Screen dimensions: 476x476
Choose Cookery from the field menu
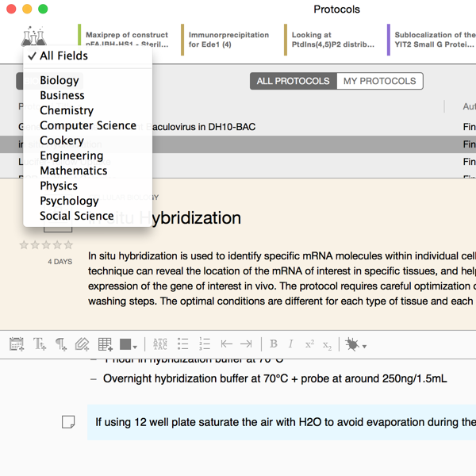pyautogui.click(x=88, y=140)
